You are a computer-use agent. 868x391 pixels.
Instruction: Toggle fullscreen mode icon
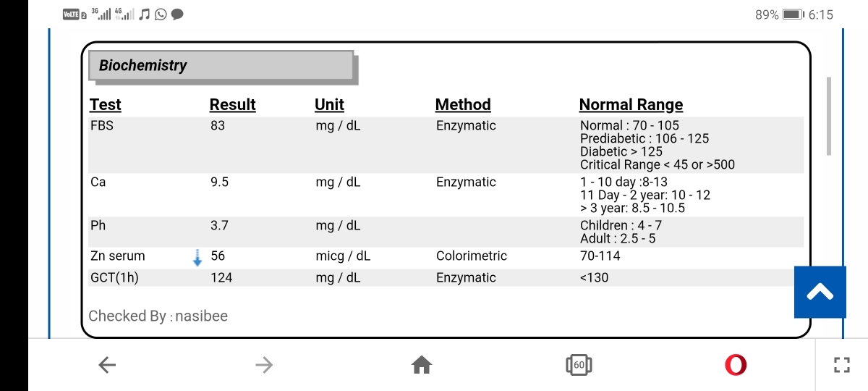pos(841,365)
